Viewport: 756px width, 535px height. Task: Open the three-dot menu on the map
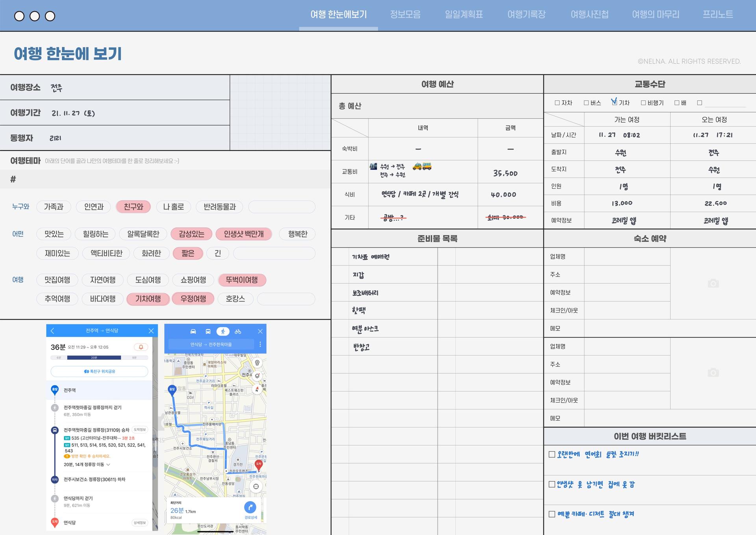coord(260,344)
